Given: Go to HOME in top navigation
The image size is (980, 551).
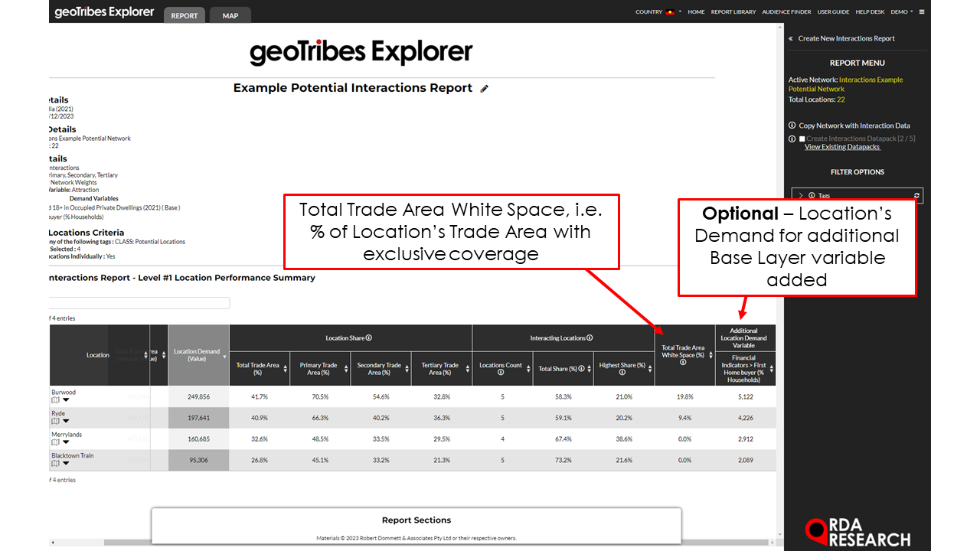Looking at the screenshot, I should click(696, 12).
